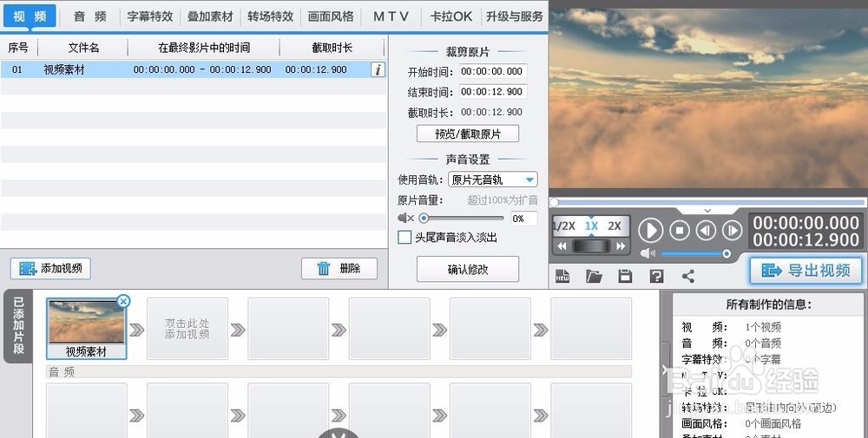
Task: Play the video preview
Action: [x=650, y=230]
